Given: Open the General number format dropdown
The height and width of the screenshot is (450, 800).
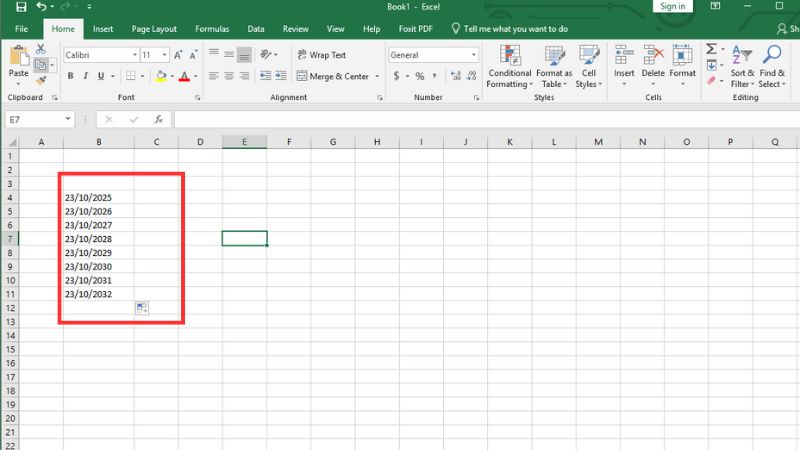Looking at the screenshot, I should click(474, 55).
